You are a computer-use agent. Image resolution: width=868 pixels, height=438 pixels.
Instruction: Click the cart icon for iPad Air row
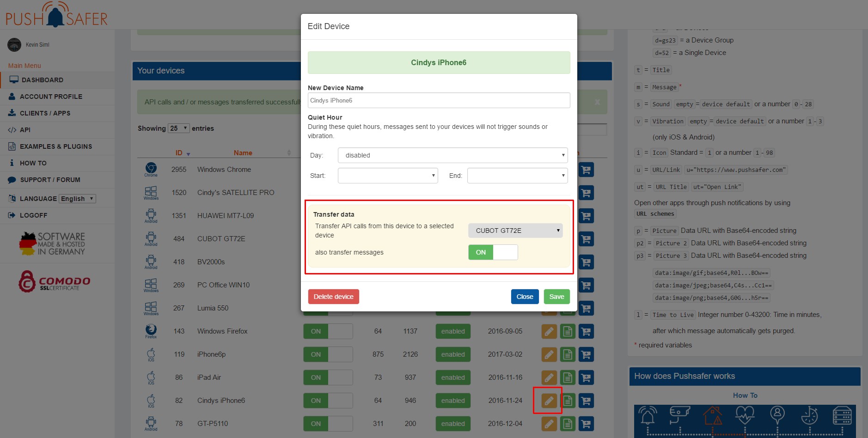click(586, 377)
